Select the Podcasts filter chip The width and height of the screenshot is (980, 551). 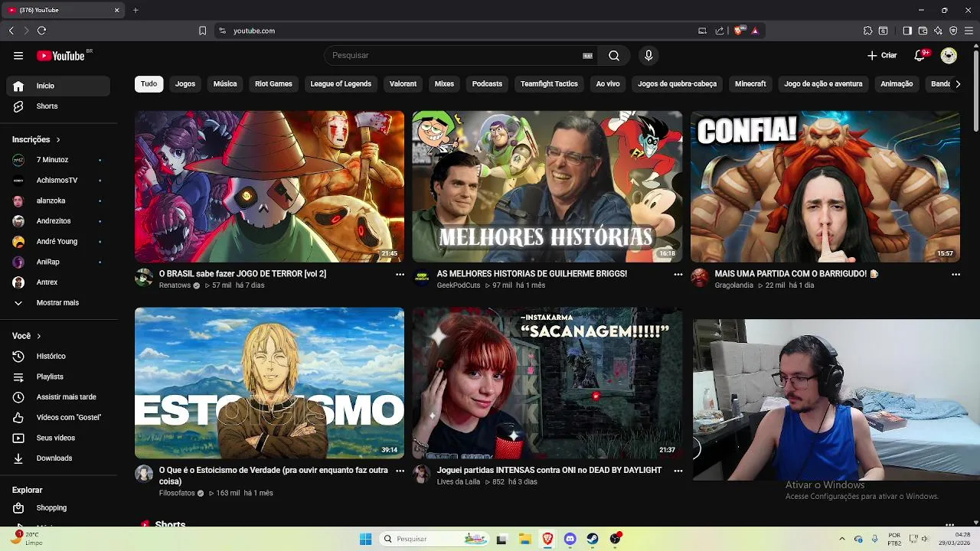487,84
